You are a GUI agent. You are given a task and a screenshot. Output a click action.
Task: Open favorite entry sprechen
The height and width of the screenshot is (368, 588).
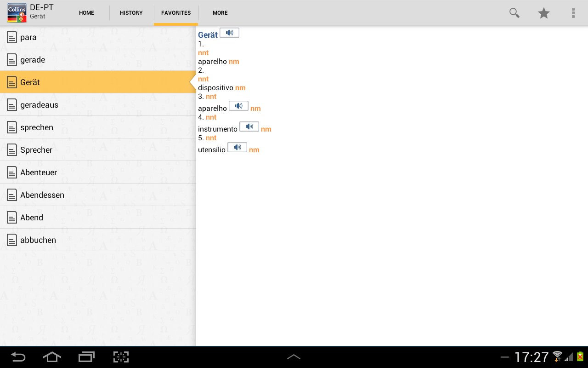(x=98, y=127)
